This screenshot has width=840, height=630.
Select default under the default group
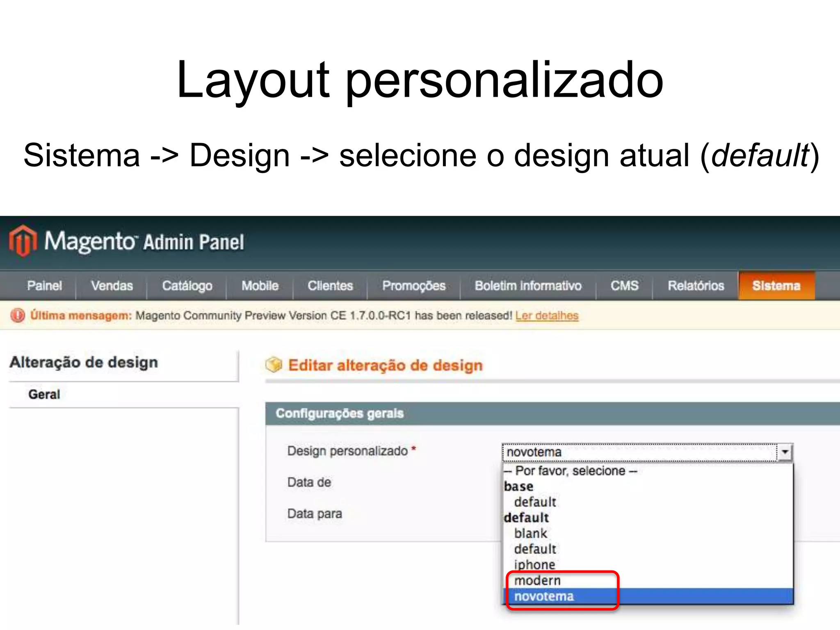tap(648, 549)
